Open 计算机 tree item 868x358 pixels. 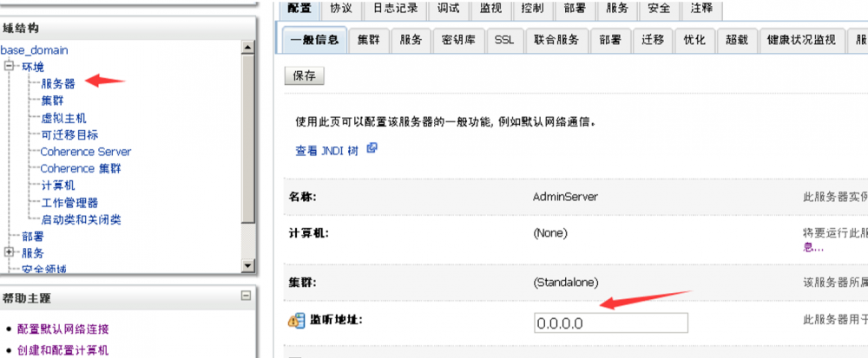click(58, 186)
